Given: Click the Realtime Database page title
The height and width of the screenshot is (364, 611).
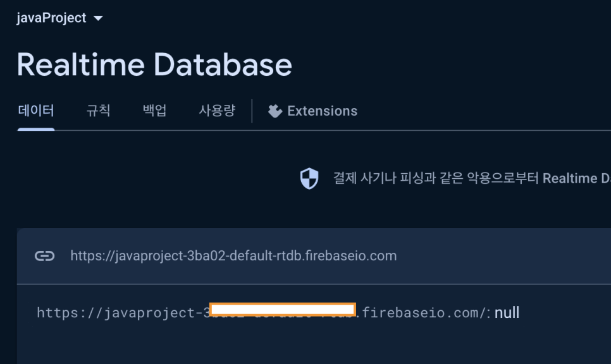Looking at the screenshot, I should [x=154, y=64].
